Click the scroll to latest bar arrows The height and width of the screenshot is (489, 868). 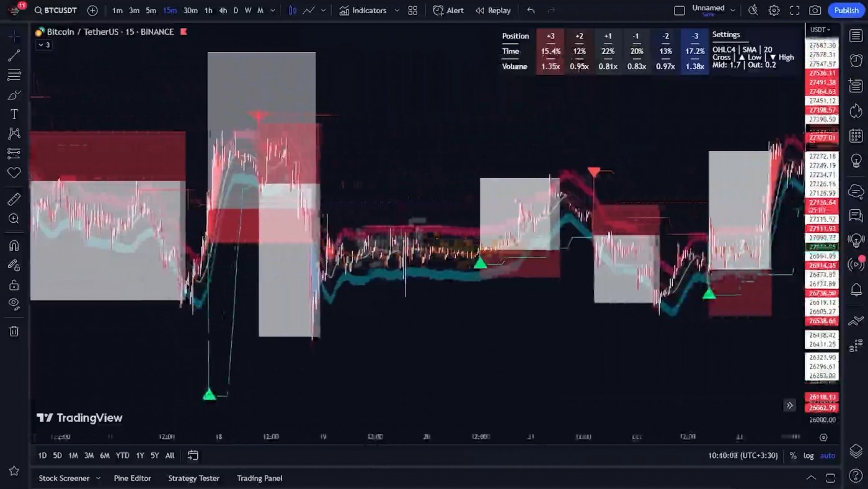point(789,405)
